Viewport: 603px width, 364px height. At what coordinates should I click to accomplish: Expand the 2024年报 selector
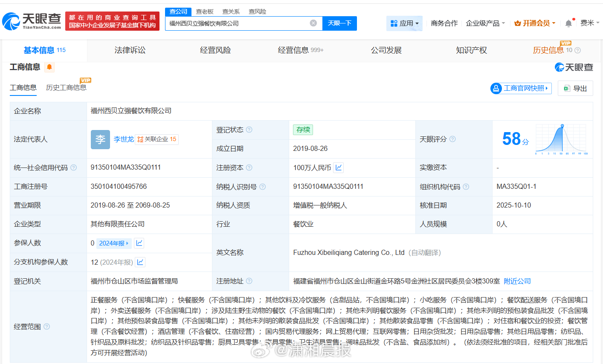[x=114, y=243]
